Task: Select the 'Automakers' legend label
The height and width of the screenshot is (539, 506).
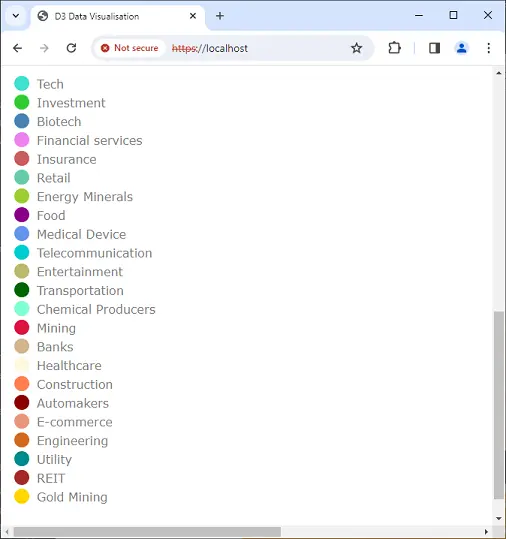Action: pos(73,403)
